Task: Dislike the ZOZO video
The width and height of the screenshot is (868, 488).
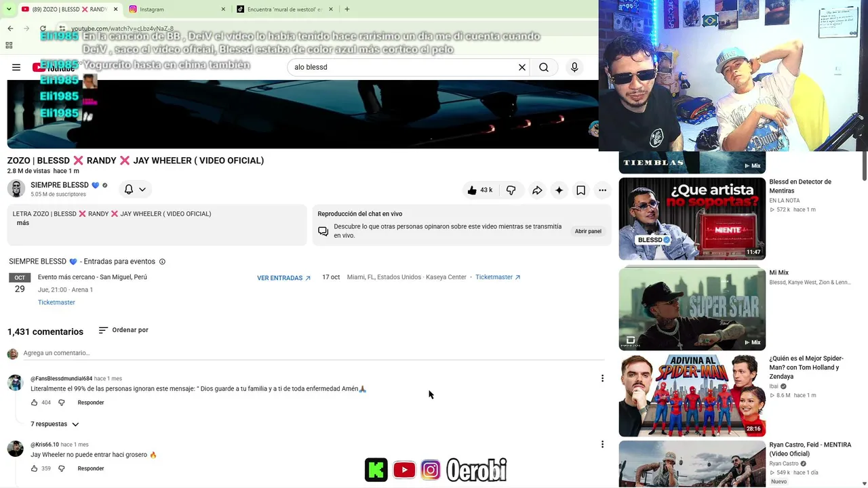Action: 511,190
